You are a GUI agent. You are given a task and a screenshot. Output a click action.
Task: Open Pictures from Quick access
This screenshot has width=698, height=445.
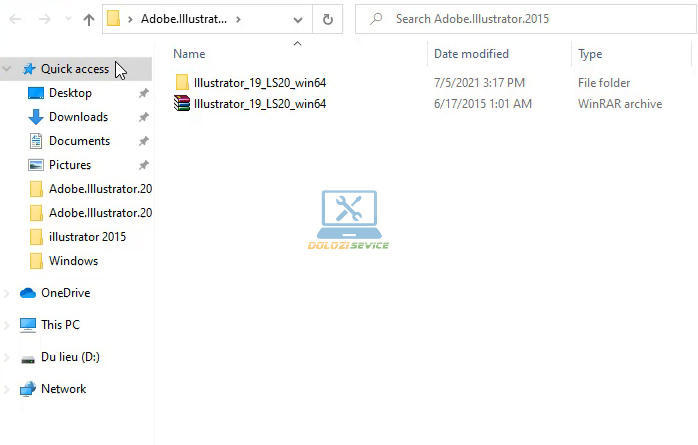pos(70,165)
